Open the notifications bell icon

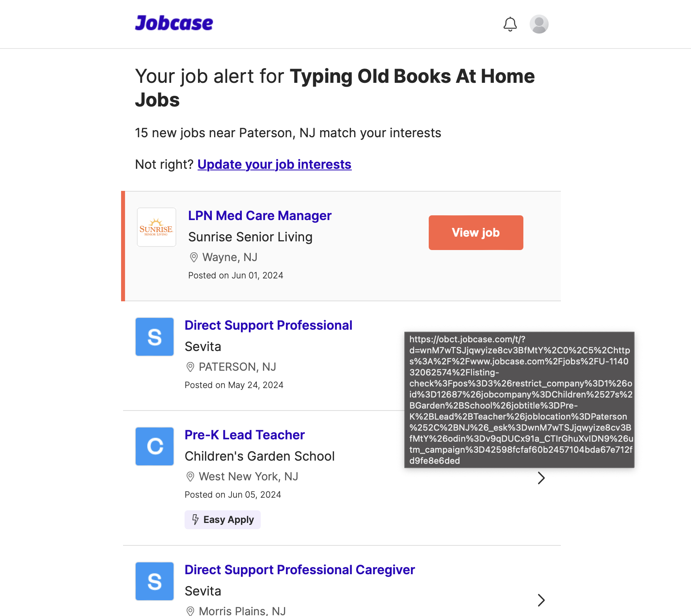510,24
